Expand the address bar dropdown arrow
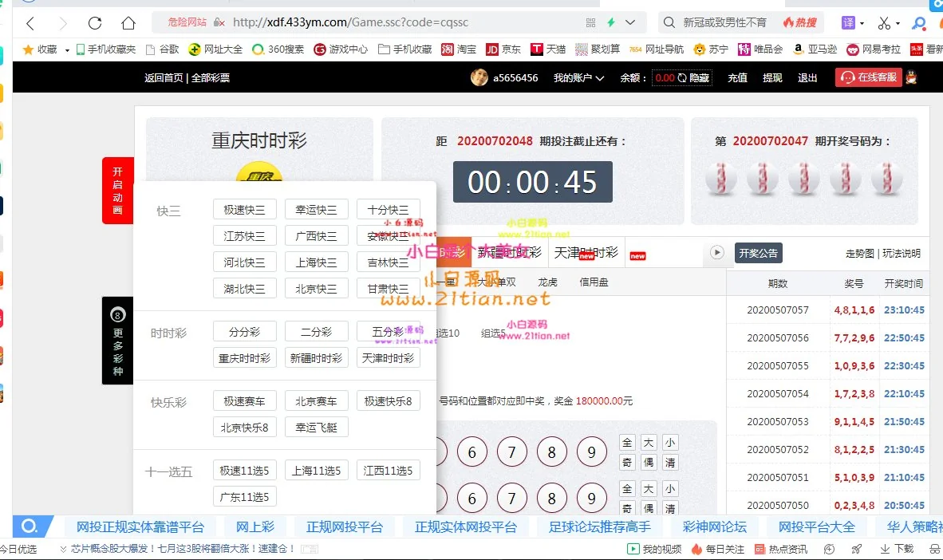The image size is (943, 560). (630, 23)
